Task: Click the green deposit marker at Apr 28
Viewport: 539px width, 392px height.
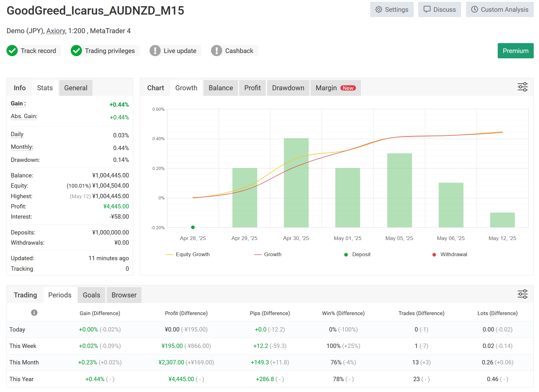Action: [x=193, y=227]
